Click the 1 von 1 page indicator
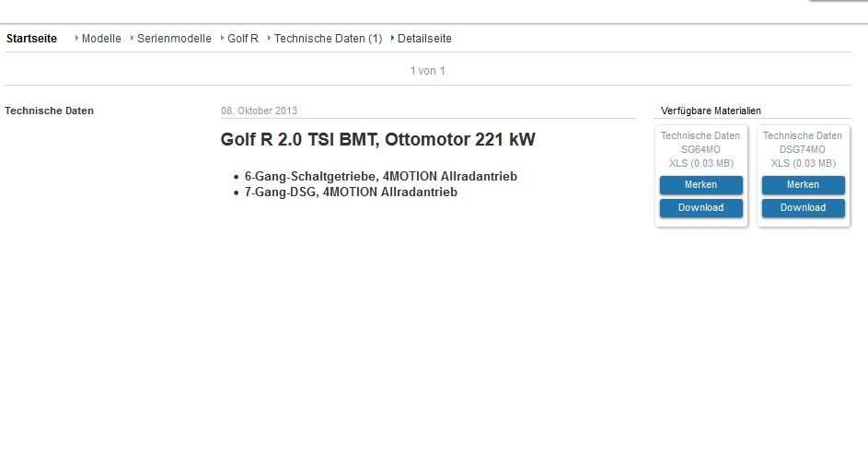Image resolution: width=868 pixels, height=455 pixels. (428, 71)
